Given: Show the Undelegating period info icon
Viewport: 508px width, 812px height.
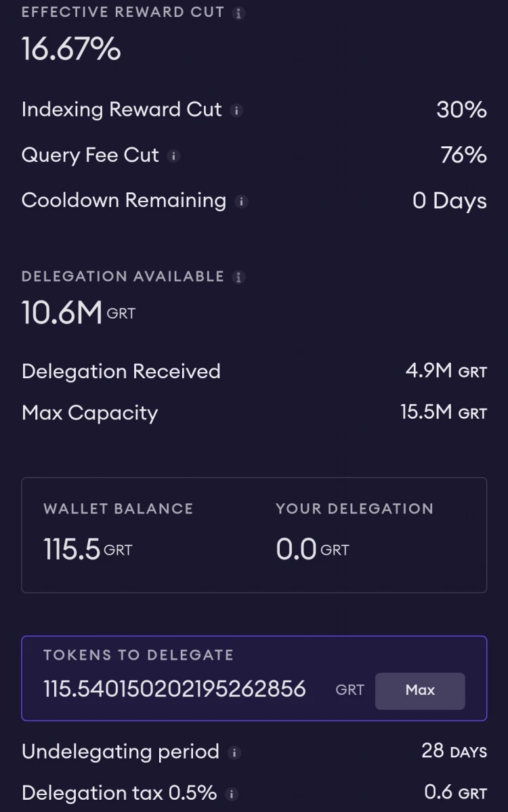Looking at the screenshot, I should [x=234, y=752].
